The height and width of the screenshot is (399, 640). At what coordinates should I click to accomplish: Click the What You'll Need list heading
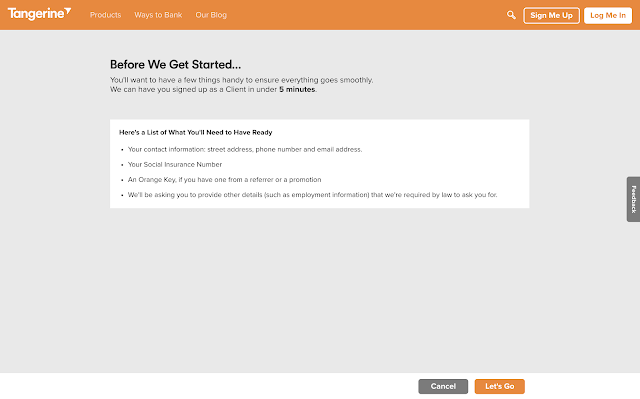coord(196,132)
